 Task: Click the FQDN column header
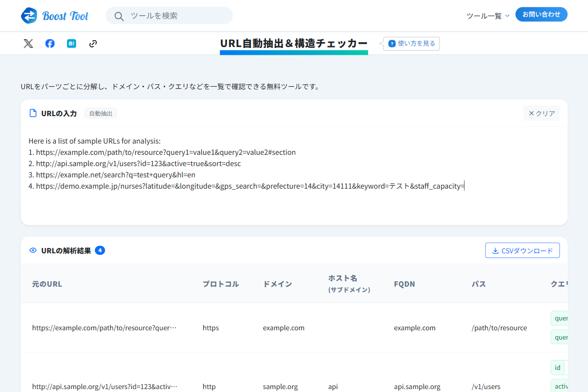click(x=404, y=284)
